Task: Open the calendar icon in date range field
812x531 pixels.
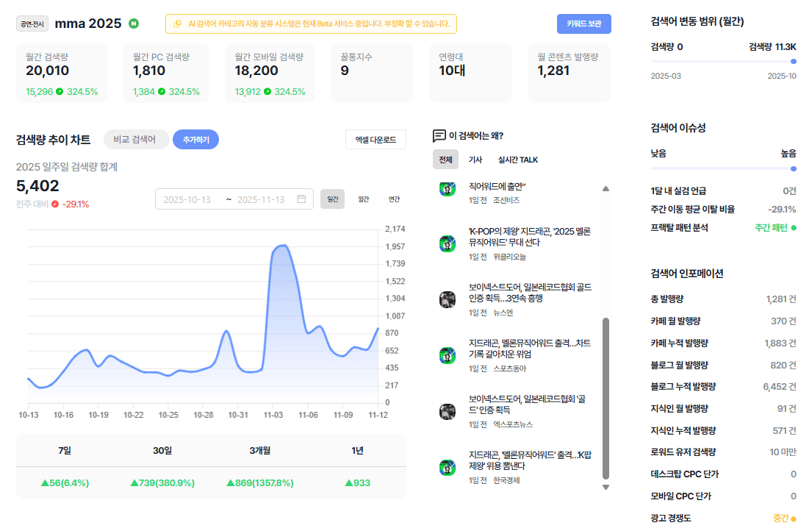Action: [301, 199]
